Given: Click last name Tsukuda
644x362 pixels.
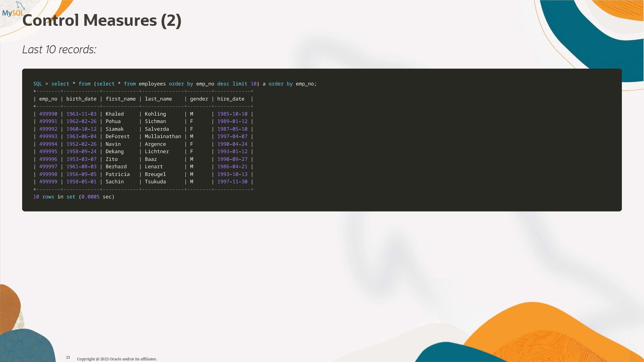Looking at the screenshot, I should (x=155, y=182).
